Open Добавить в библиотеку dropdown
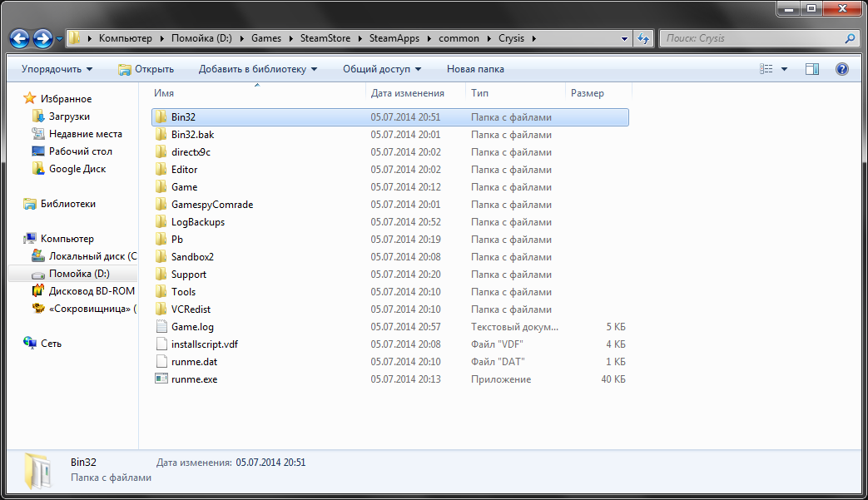Image resolution: width=868 pixels, height=500 pixels. (258, 69)
